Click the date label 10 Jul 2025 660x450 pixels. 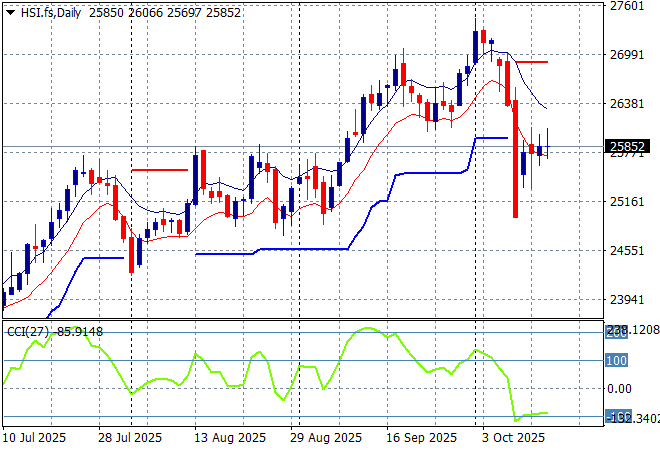click(x=34, y=438)
